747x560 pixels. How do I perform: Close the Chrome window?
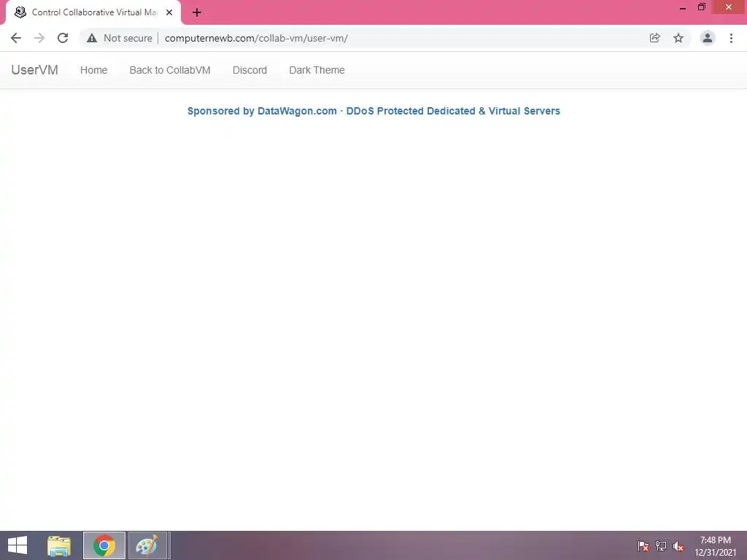(x=729, y=7)
